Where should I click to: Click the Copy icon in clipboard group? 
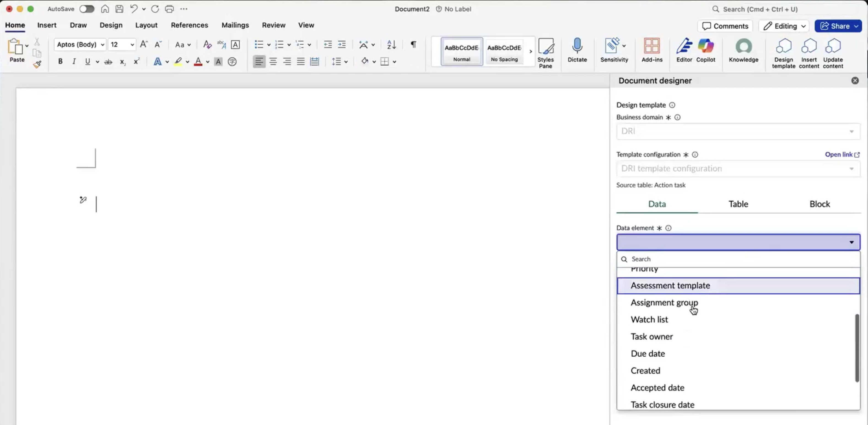[37, 53]
